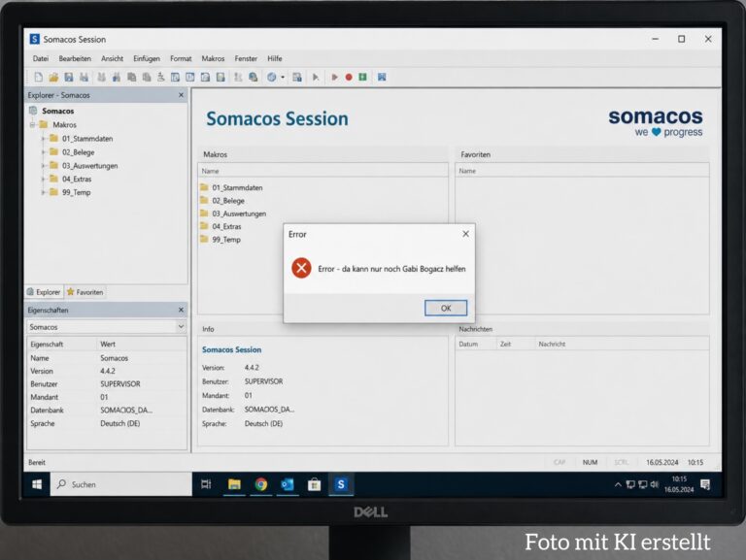This screenshot has height=560, width=746.
Task: Open the Makros menu in menu bar
Action: click(x=213, y=58)
